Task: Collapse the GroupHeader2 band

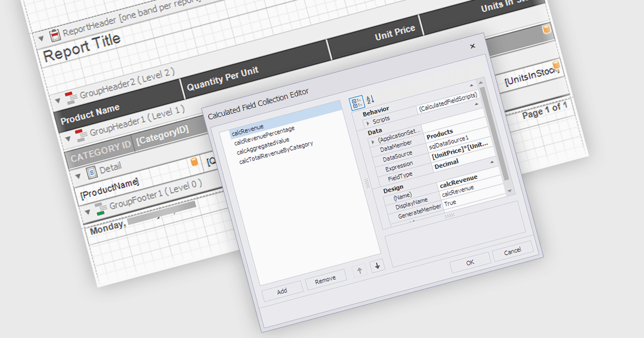Action: [x=57, y=100]
